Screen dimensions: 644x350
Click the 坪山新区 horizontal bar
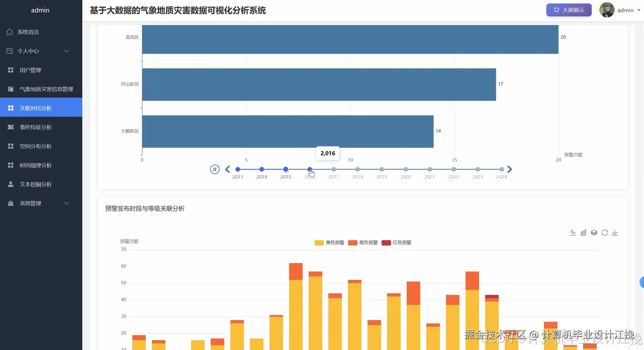point(319,84)
